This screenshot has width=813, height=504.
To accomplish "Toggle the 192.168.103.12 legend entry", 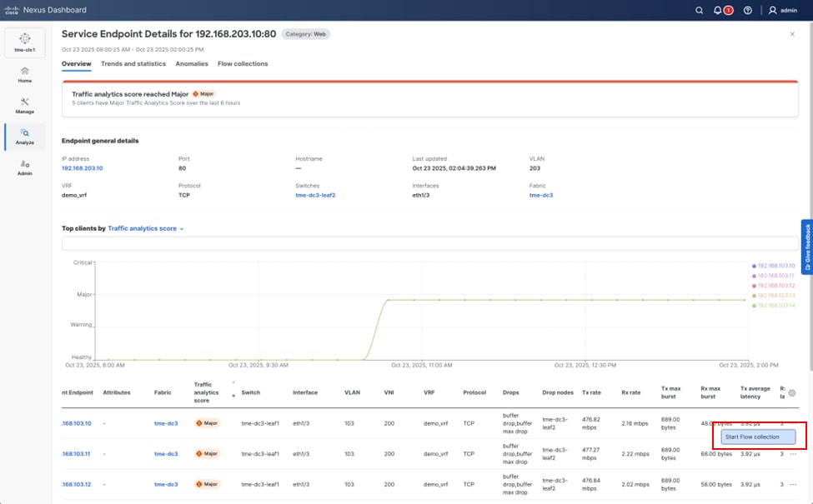I will (775, 285).
